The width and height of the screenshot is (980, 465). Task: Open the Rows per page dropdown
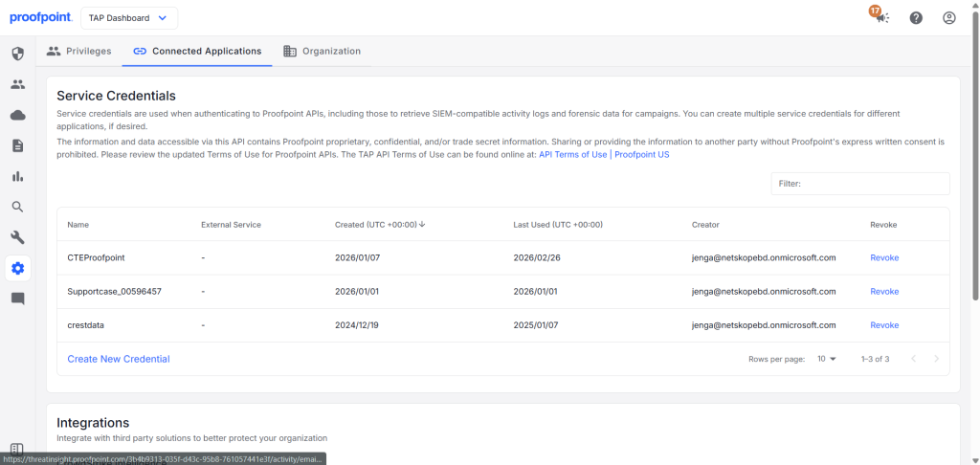(x=827, y=359)
